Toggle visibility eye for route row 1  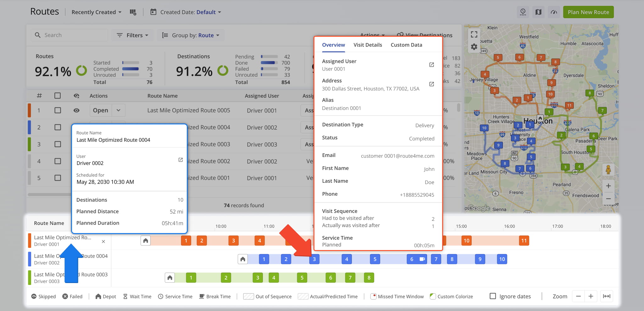tap(76, 110)
